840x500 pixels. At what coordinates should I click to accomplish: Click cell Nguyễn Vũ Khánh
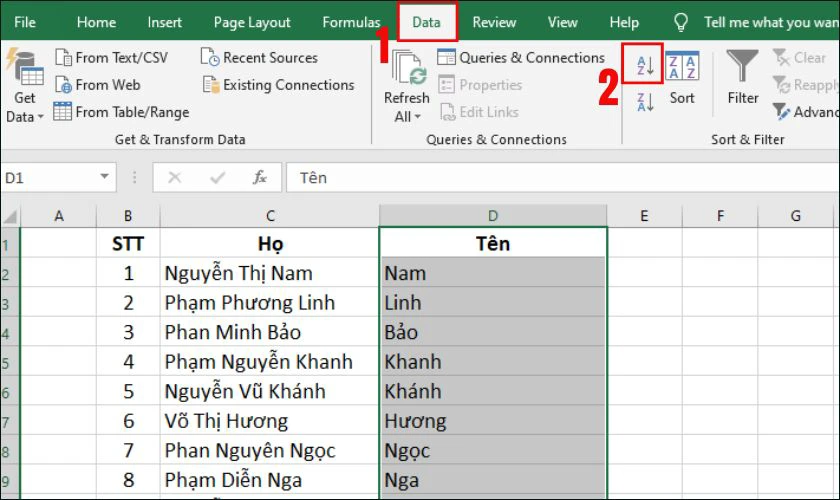click(270, 391)
